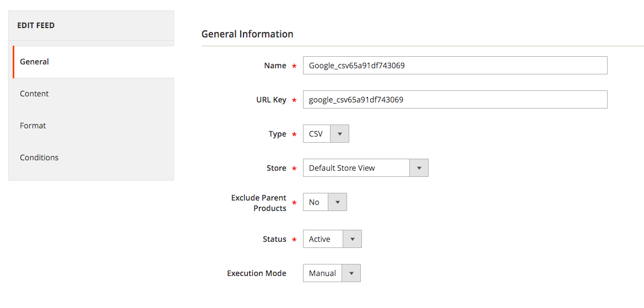The image size is (644, 308).
Task: Open the Status dropdown showing Active
Action: point(352,239)
